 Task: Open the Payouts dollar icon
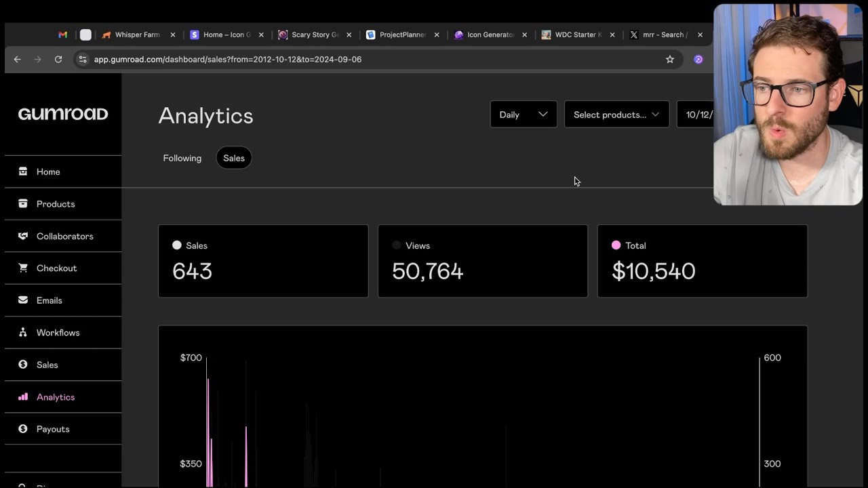click(23, 429)
